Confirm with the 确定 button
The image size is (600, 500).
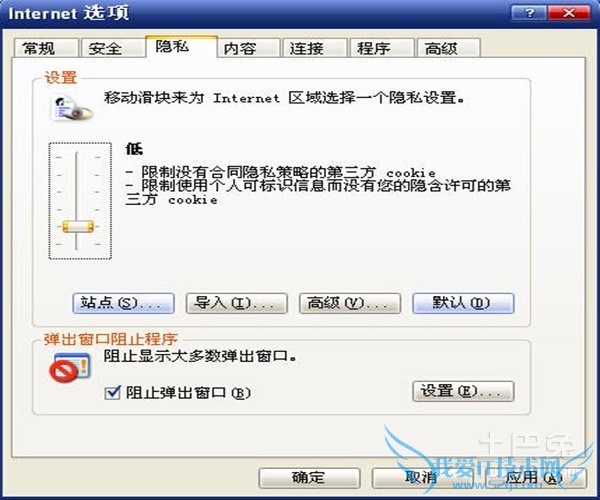309,478
